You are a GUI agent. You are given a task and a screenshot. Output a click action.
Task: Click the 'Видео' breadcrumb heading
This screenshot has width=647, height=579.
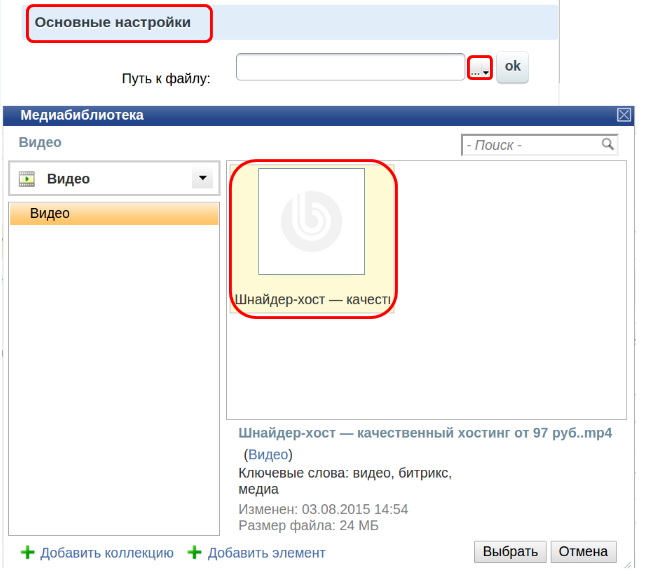pos(40,142)
